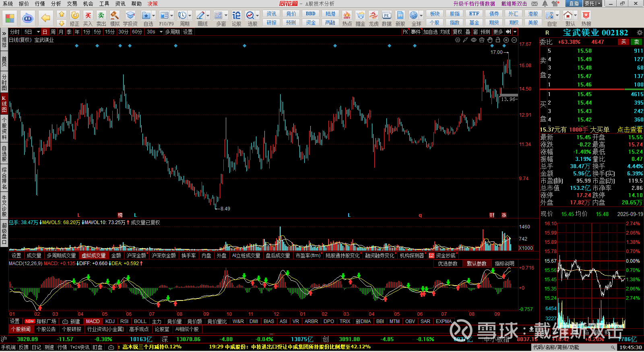Image resolution: width=644 pixels, height=352 pixels.
Task: Toggle 加自选 add to watchlist
Action: coord(430,32)
